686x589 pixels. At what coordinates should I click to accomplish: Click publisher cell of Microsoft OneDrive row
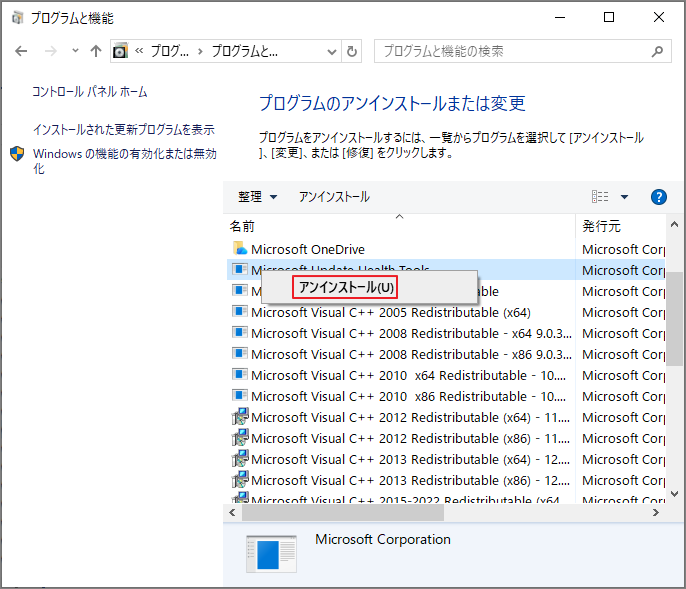(623, 249)
